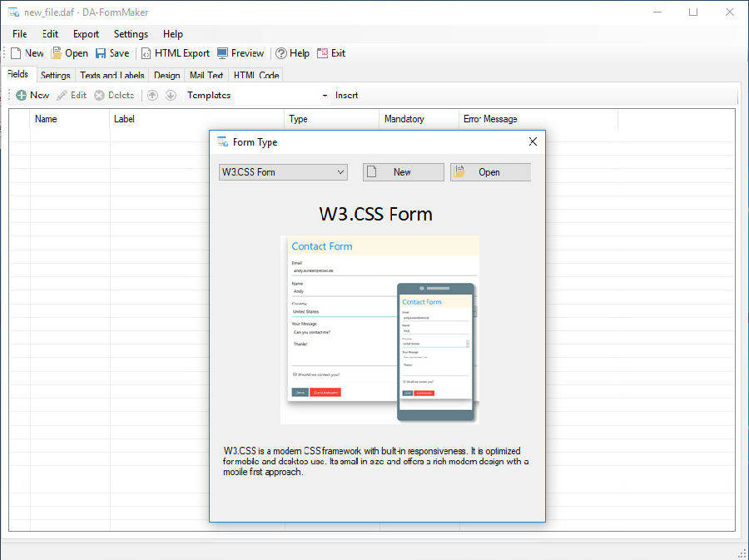
Task: Switch to the Design tab
Action: point(166,76)
